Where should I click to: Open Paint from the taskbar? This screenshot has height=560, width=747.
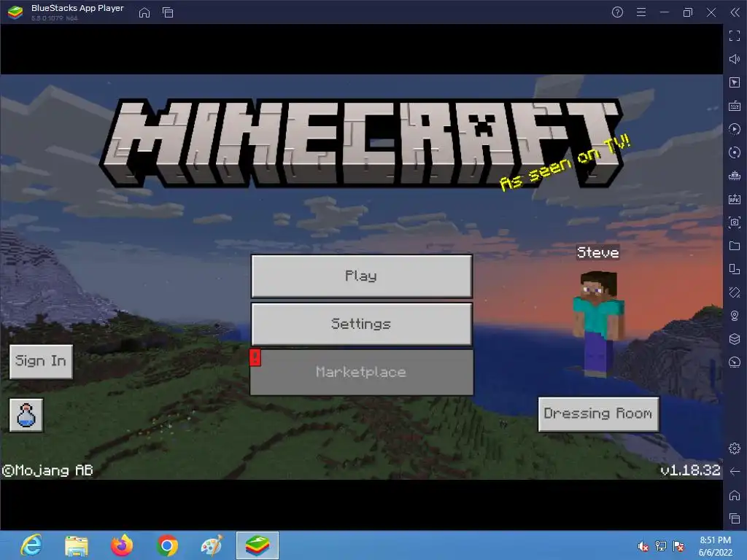(x=212, y=545)
